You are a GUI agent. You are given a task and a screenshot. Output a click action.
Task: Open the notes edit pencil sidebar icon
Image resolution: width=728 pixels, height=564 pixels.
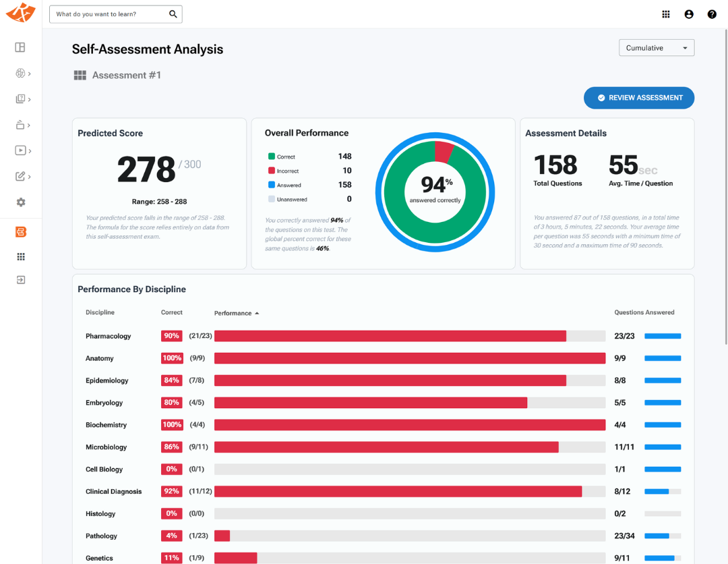[x=20, y=176]
